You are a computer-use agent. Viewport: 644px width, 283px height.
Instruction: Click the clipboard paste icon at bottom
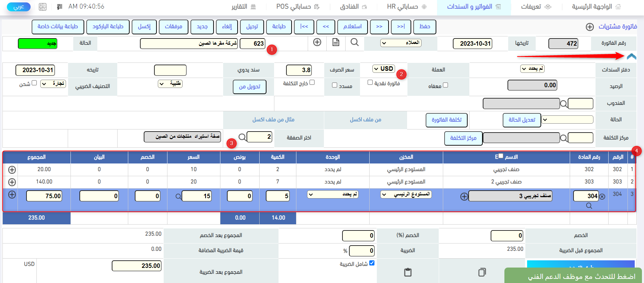click(408, 272)
